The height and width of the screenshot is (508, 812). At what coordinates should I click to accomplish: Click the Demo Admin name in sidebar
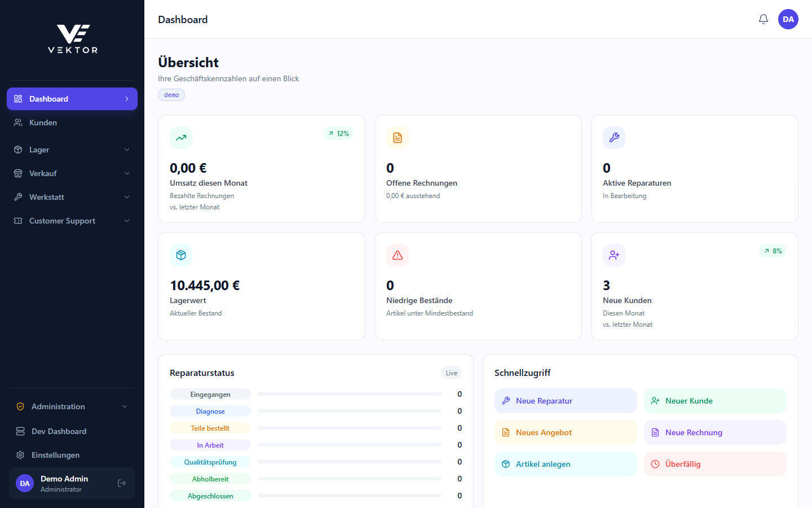click(x=64, y=479)
